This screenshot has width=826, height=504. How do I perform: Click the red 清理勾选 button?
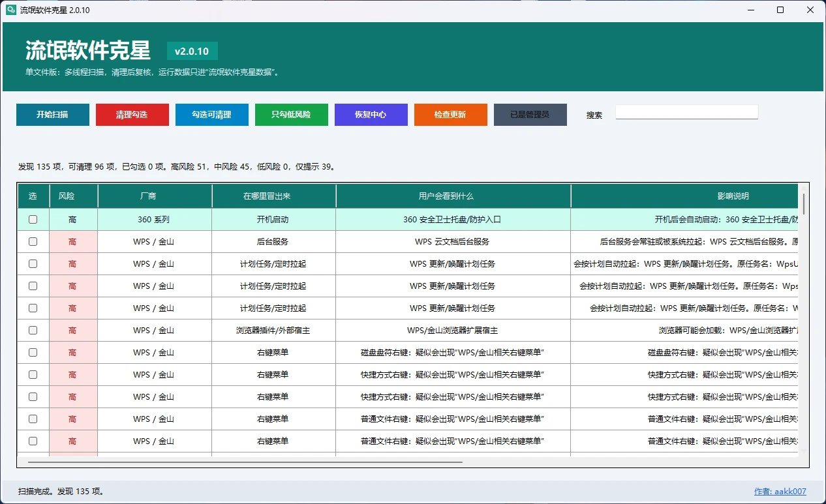(x=132, y=115)
